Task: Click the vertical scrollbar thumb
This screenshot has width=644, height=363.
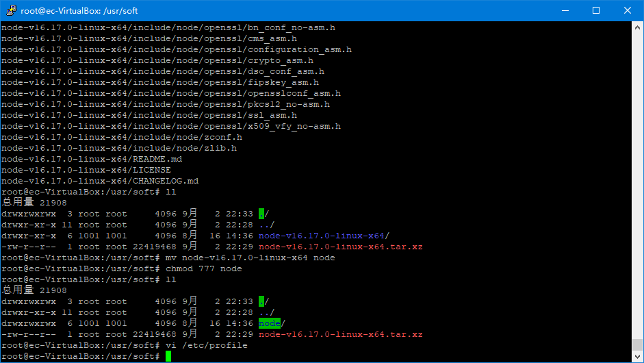Action: (637, 345)
